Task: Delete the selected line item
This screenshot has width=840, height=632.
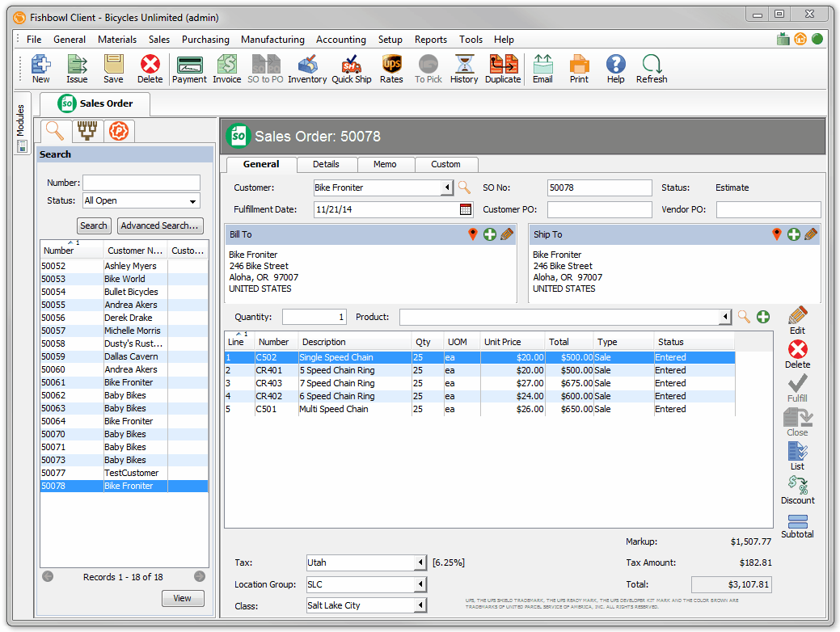Action: (x=798, y=355)
